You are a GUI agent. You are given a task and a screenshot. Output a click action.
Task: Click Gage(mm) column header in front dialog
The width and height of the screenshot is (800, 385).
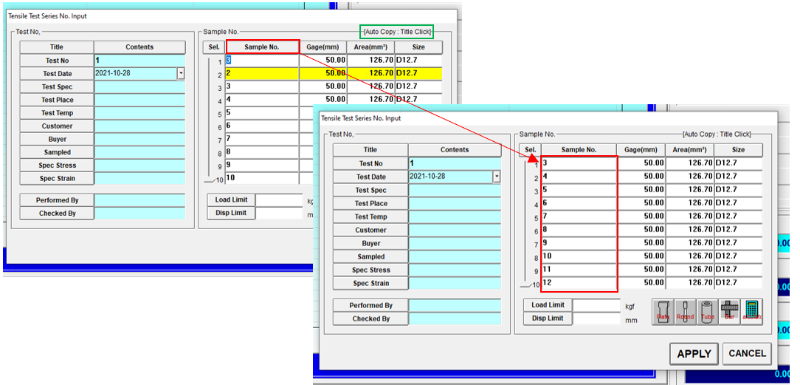tap(641, 150)
